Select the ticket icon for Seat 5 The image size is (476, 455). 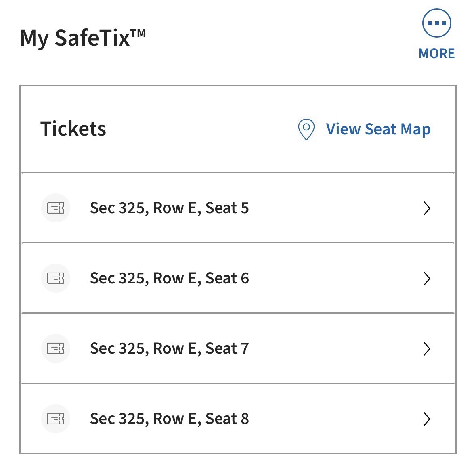click(x=56, y=208)
